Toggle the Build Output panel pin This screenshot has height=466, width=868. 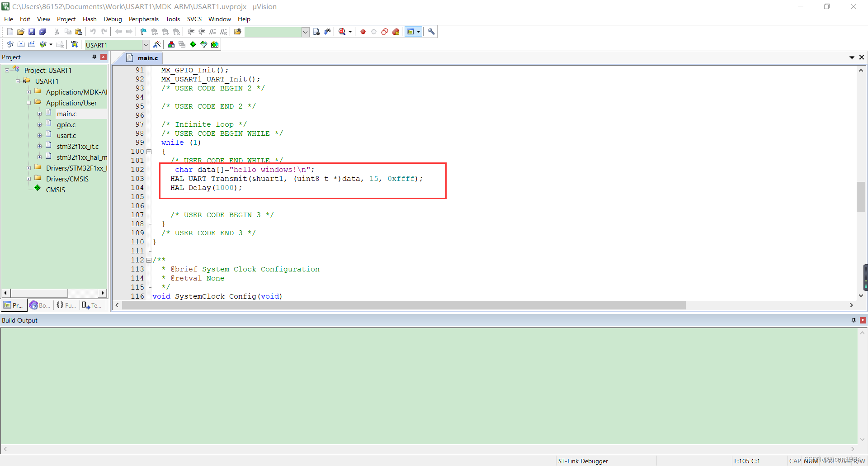pos(854,320)
